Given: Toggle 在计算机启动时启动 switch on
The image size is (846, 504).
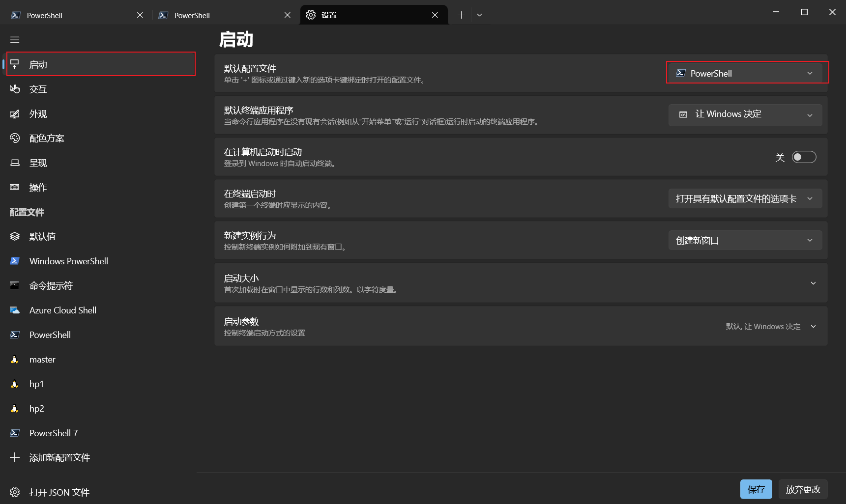Looking at the screenshot, I should [x=804, y=157].
